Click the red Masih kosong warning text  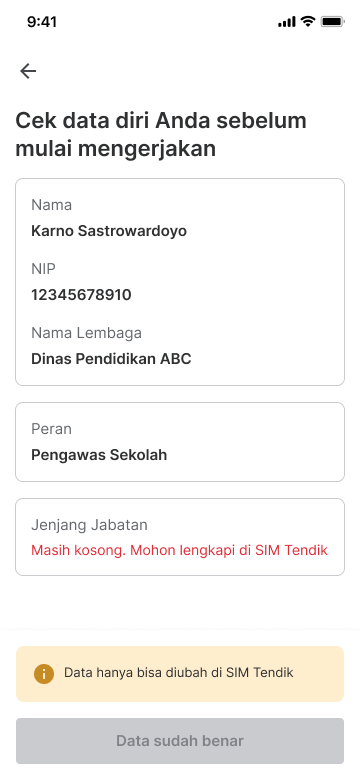[x=180, y=550]
